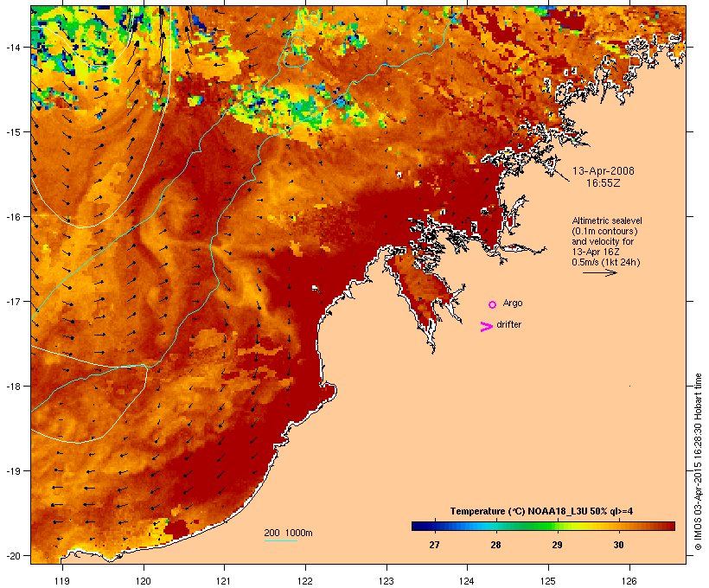
Task: Click the "16:55Z" time text
Action: click(604, 183)
